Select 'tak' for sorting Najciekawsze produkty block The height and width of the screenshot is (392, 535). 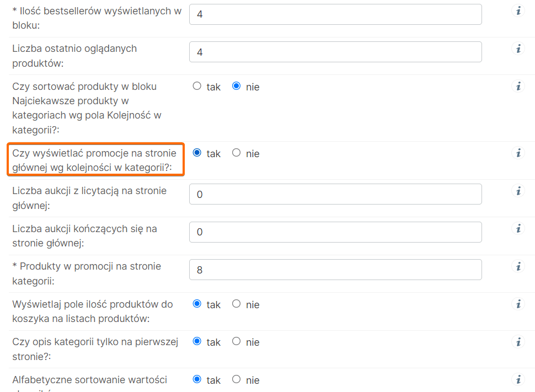pos(197,86)
